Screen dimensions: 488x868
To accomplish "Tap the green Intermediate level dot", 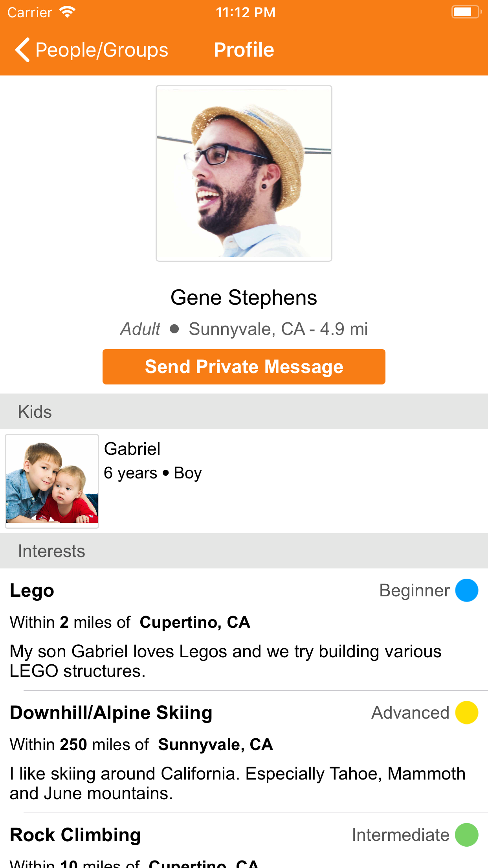I will click(x=466, y=835).
